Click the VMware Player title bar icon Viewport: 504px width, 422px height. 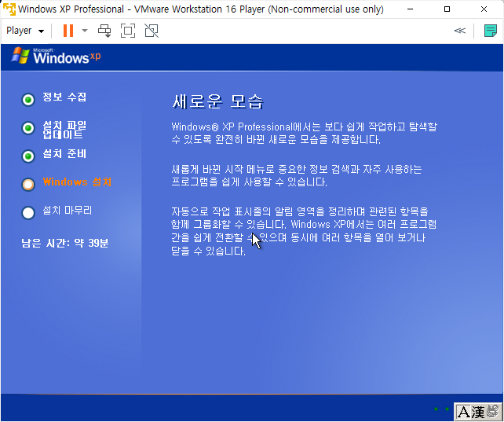click(x=9, y=9)
